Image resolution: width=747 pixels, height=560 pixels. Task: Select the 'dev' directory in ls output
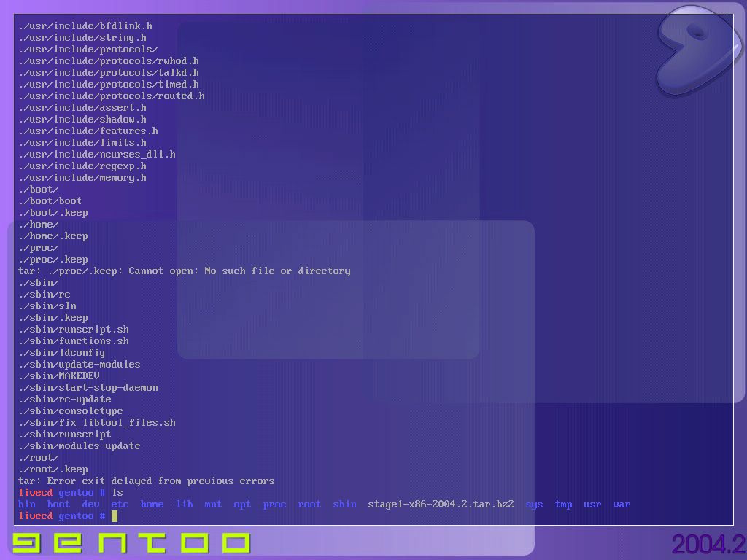click(90, 505)
